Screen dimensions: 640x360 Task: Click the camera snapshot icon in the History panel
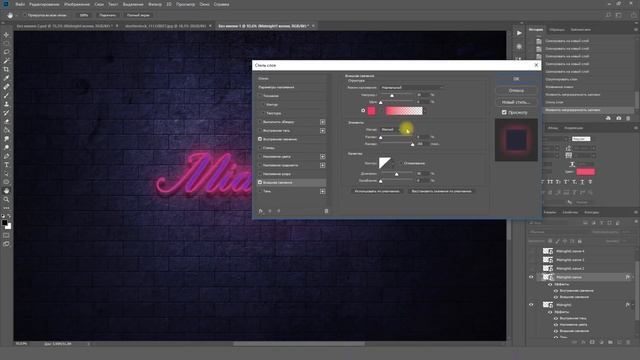click(618, 118)
